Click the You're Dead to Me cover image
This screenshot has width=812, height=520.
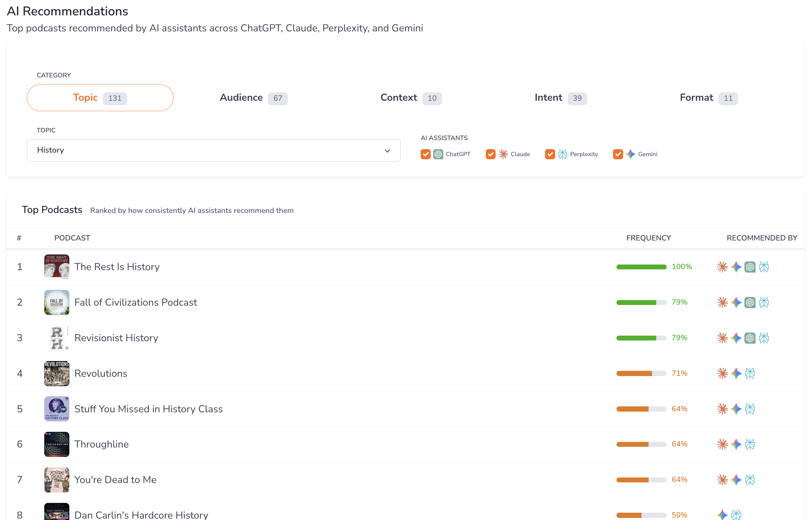point(56,480)
